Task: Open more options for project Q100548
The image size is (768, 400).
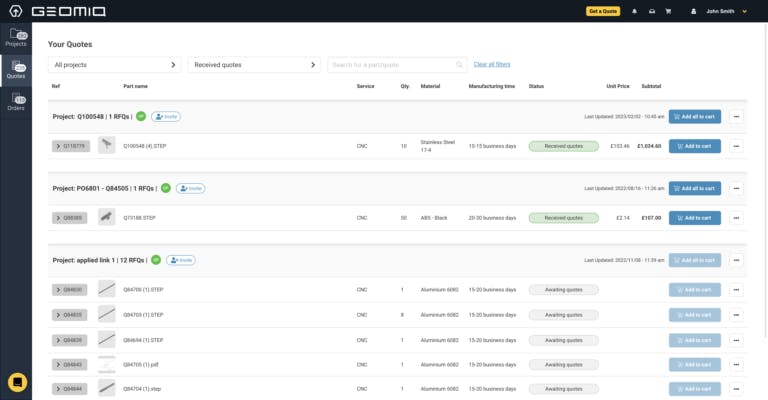Action: tap(737, 117)
